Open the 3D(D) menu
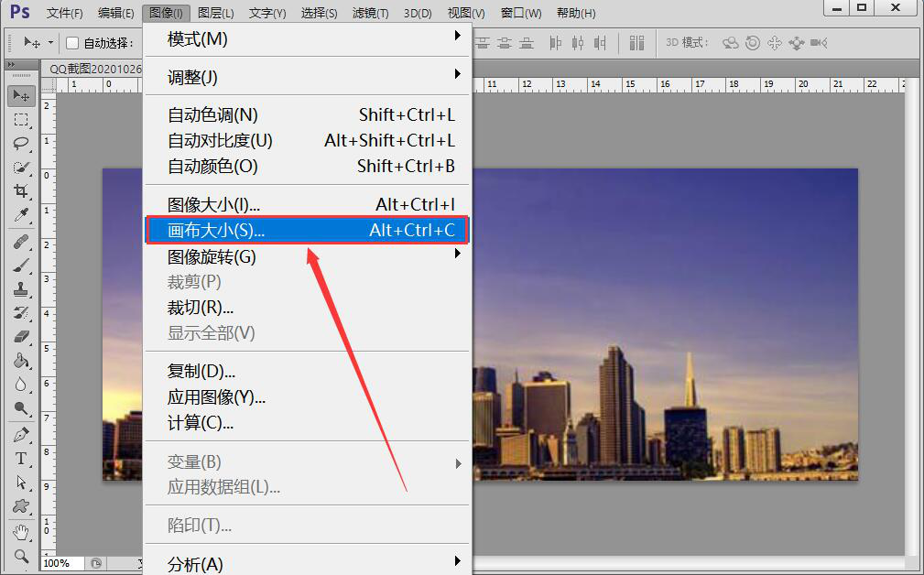Screen dimensions: 924x575 pyautogui.click(x=418, y=13)
